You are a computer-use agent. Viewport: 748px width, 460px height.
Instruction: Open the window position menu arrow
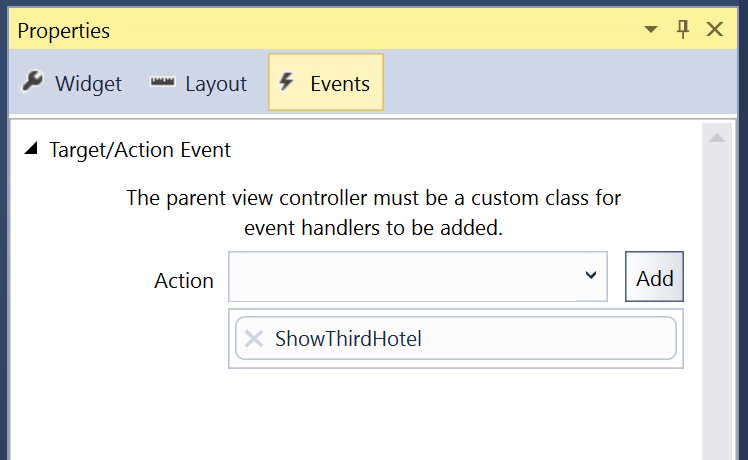pos(651,30)
